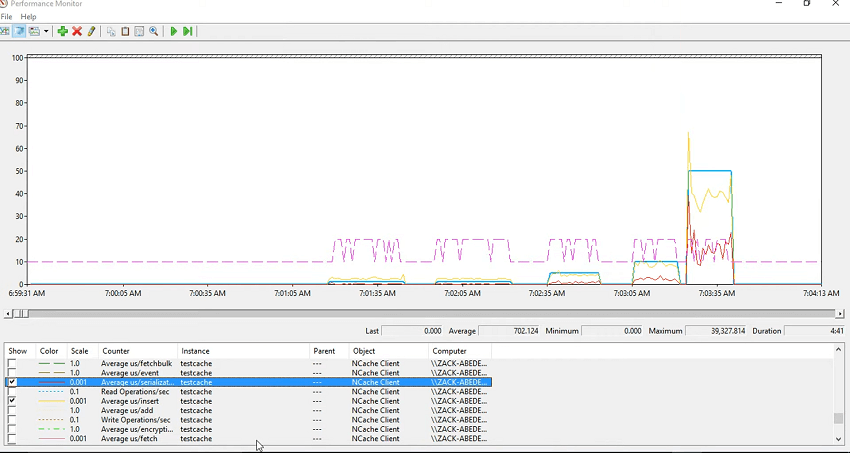Click the Maximum value field showing 39,327.814
The image size is (850, 453).
pos(716,331)
